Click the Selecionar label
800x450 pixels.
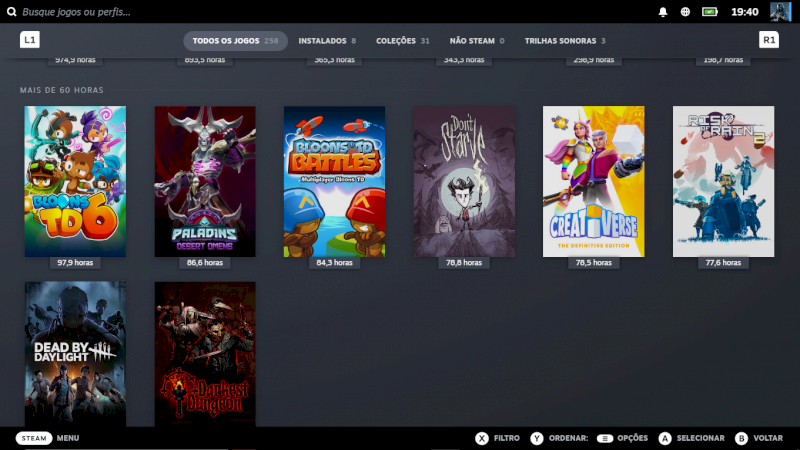point(701,438)
